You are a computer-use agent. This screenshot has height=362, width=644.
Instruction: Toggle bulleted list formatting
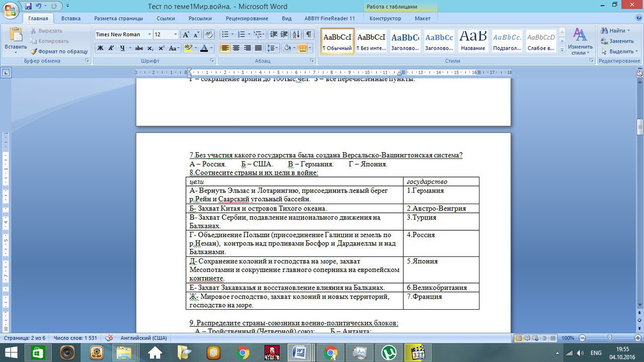click(x=225, y=35)
